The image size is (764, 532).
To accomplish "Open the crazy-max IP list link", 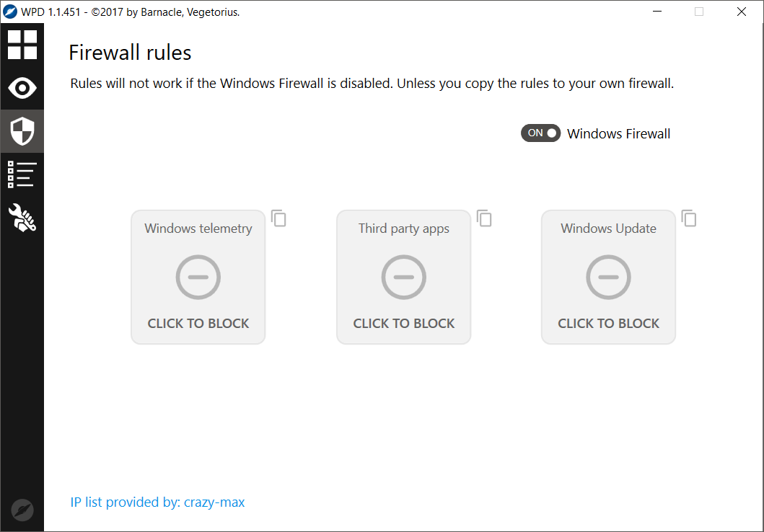I will 157,502.
